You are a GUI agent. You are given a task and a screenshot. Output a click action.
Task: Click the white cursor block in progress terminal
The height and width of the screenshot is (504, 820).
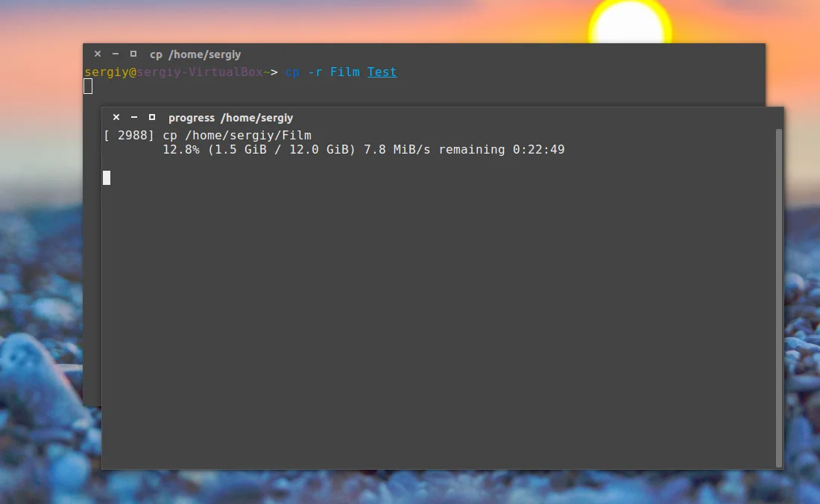click(x=107, y=177)
